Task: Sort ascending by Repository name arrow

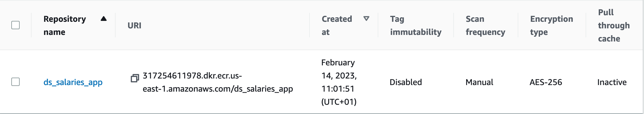Action: (104, 19)
